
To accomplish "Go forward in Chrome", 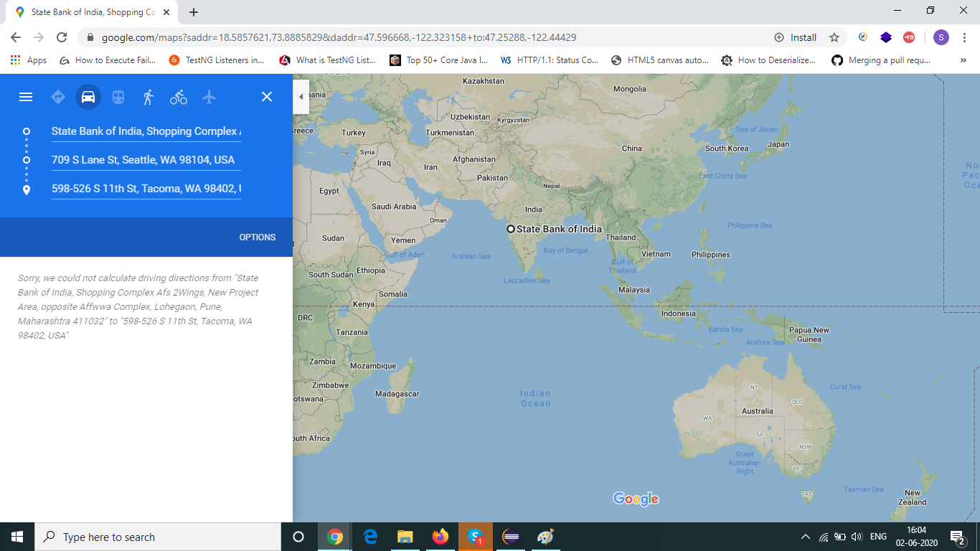I will pos(39,37).
